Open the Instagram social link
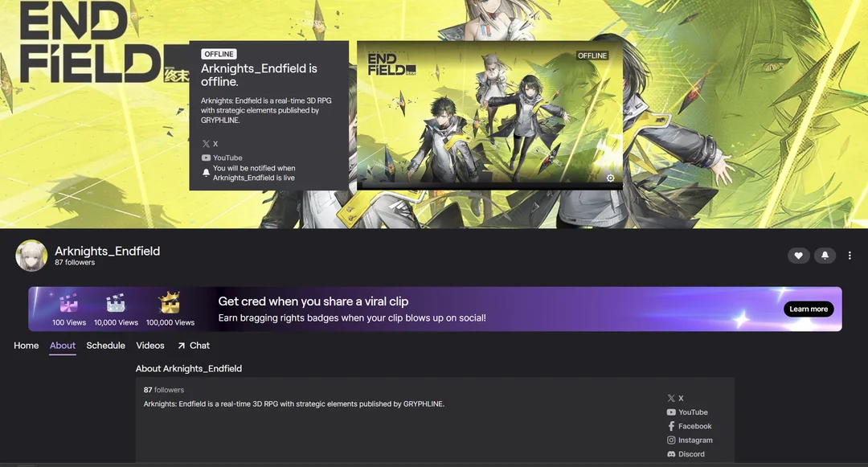This screenshot has width=868, height=467. click(x=690, y=440)
